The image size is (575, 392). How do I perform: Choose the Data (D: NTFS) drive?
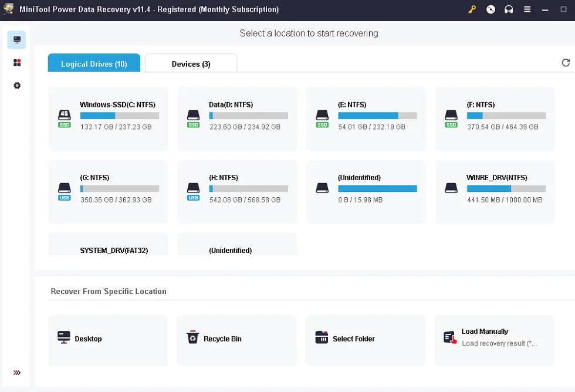coord(237,119)
